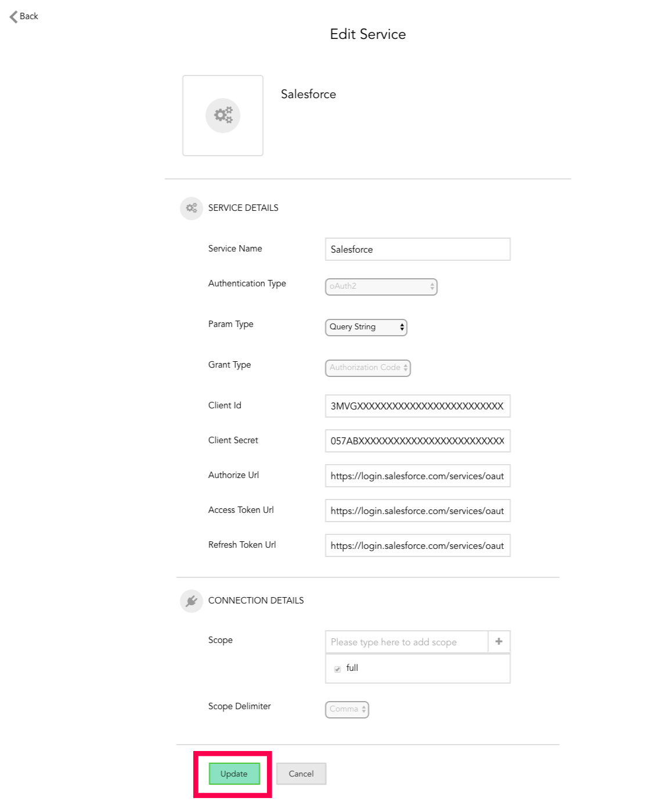671x812 pixels.
Task: Open the Param Type Query String dropdown
Action: (366, 327)
